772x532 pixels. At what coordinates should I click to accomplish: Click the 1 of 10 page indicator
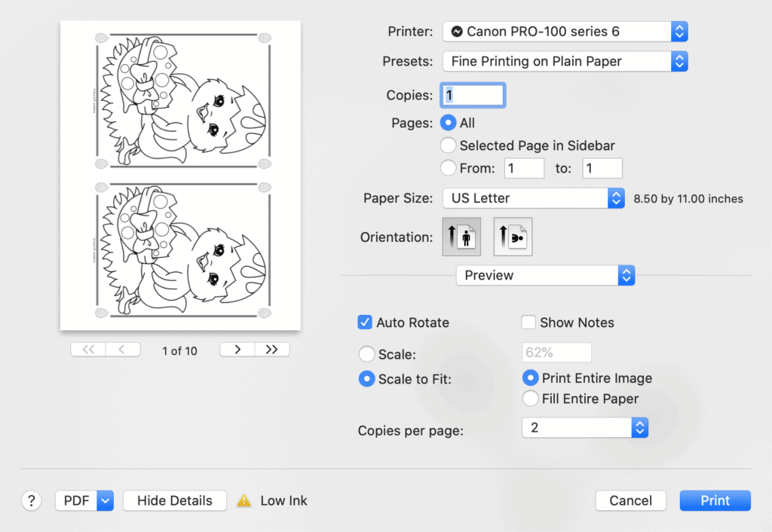coord(179,351)
